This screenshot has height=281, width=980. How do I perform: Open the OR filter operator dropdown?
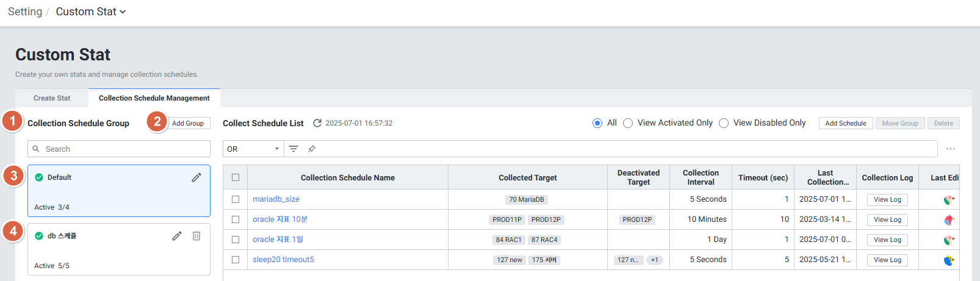pyautogui.click(x=253, y=149)
